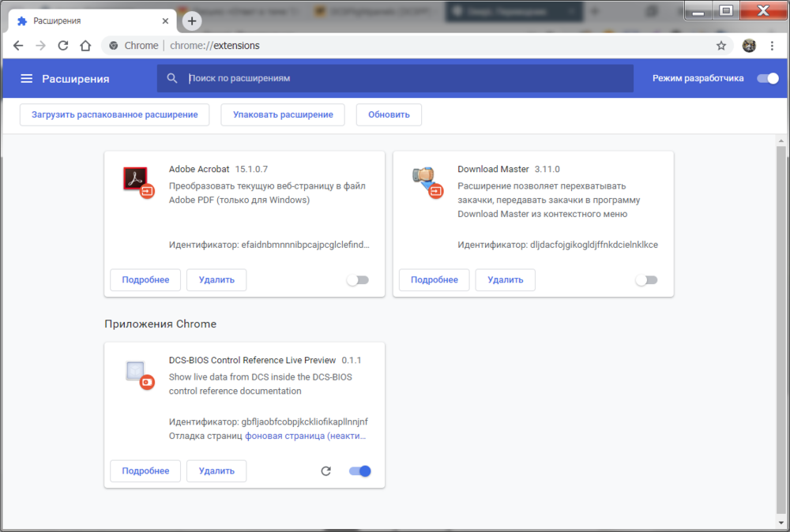The width and height of the screenshot is (790, 532).
Task: Click the Adobe Acrobat extension icon
Action: click(x=137, y=182)
